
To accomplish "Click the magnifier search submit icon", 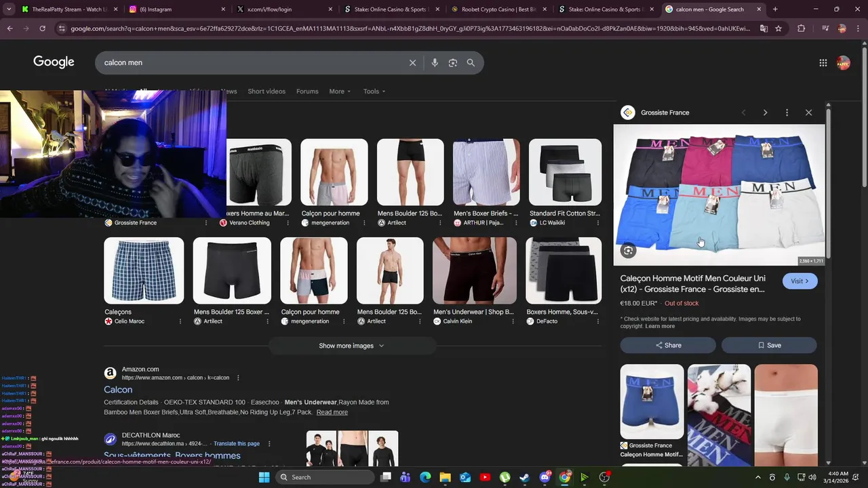I will [471, 62].
